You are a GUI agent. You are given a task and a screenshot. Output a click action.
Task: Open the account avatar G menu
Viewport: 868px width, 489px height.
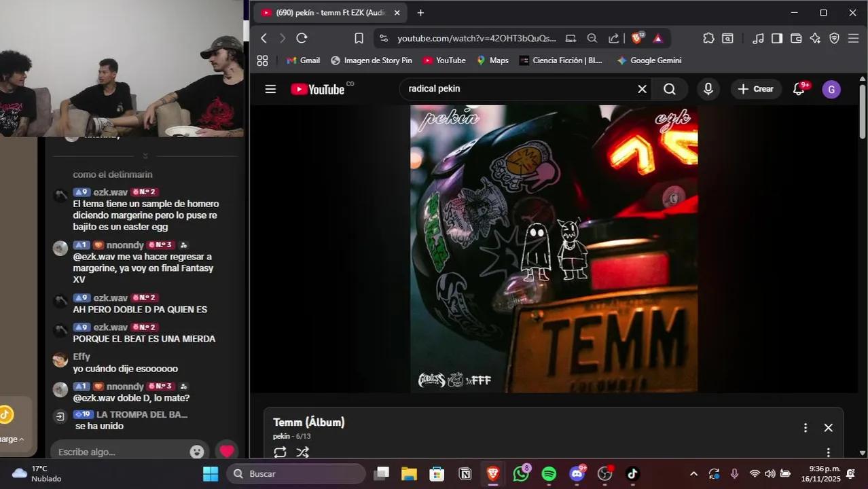point(831,90)
